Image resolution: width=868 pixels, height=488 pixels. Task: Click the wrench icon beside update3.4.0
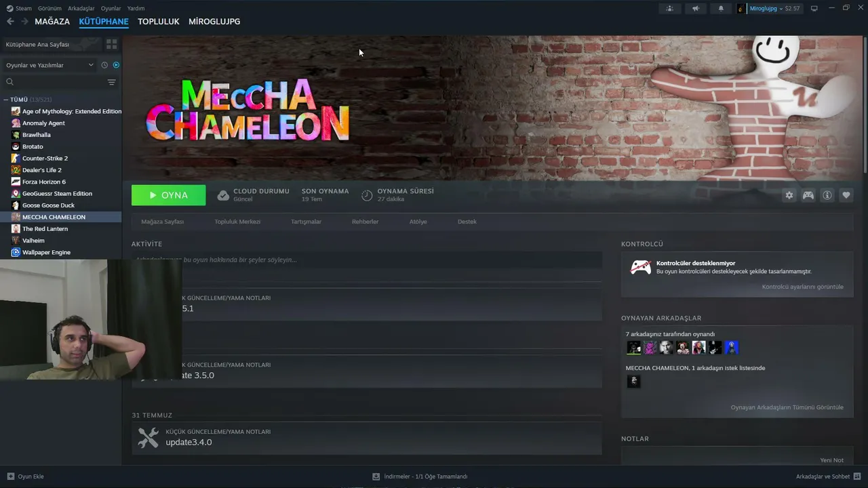pyautogui.click(x=148, y=437)
